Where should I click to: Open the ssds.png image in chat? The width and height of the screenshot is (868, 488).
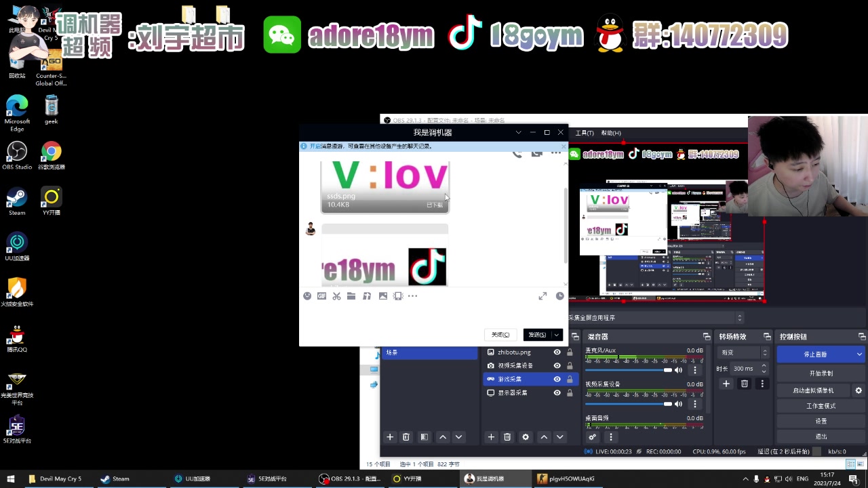(x=384, y=186)
